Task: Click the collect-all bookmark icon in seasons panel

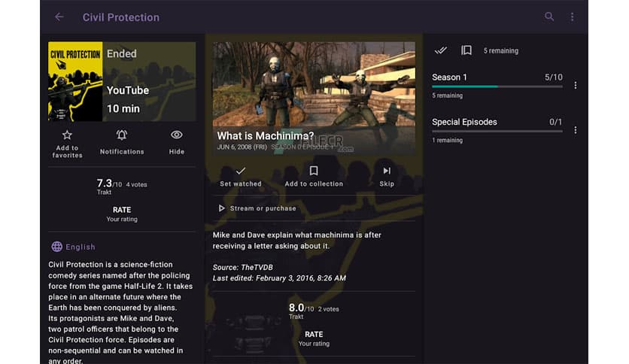Action: click(466, 50)
